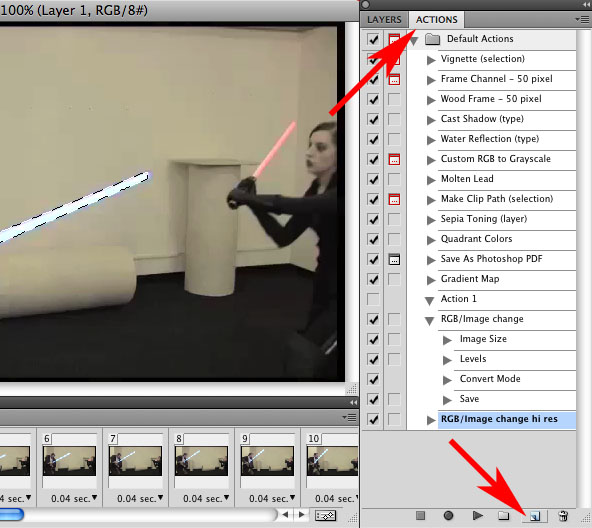Toggle the dialog icon for Custom RGB to Grayscale

point(394,159)
